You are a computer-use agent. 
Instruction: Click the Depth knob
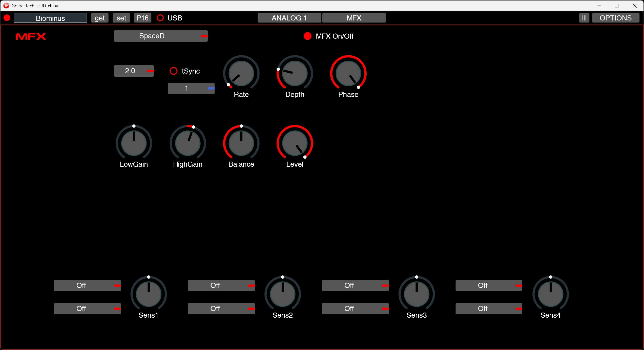click(x=295, y=73)
